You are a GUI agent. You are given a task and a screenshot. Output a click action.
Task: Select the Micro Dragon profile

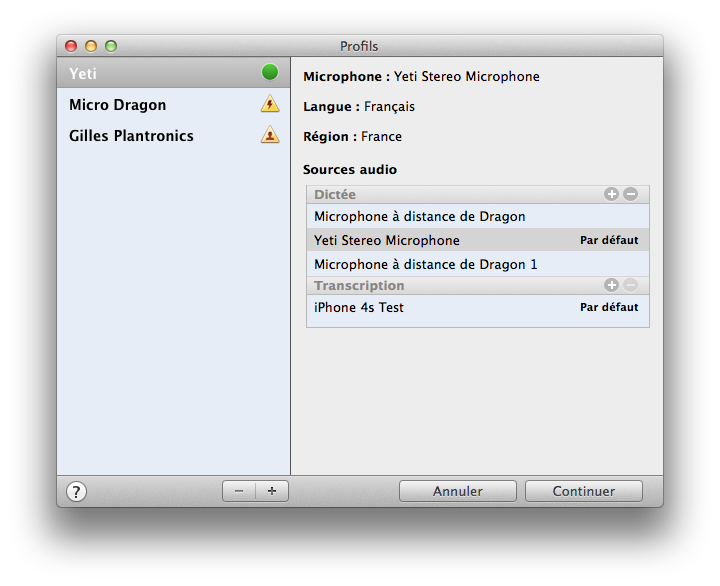pyautogui.click(x=174, y=105)
